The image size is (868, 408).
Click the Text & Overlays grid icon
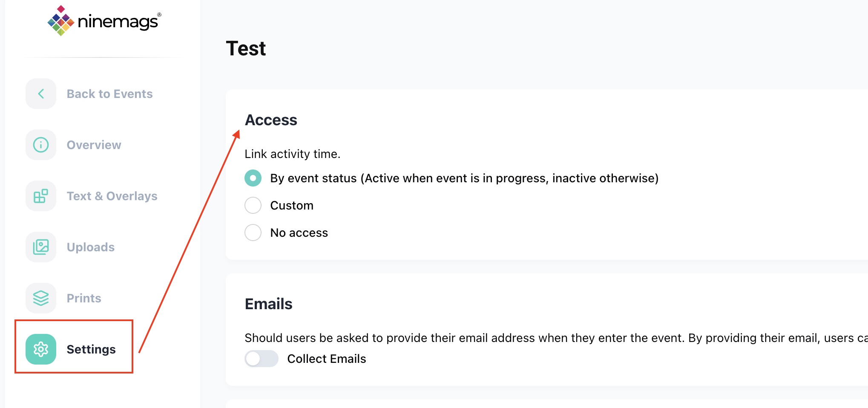(41, 196)
